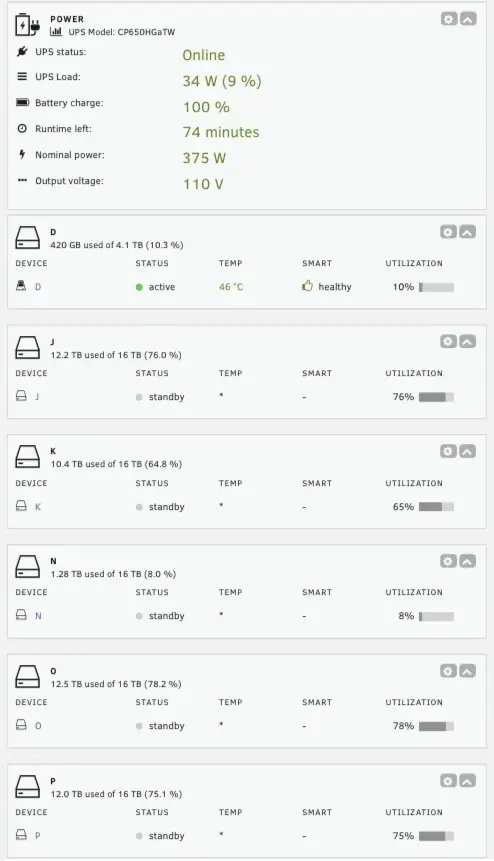Collapse the disk D panel
Viewport: 494px width, 861px height.
[x=467, y=232]
